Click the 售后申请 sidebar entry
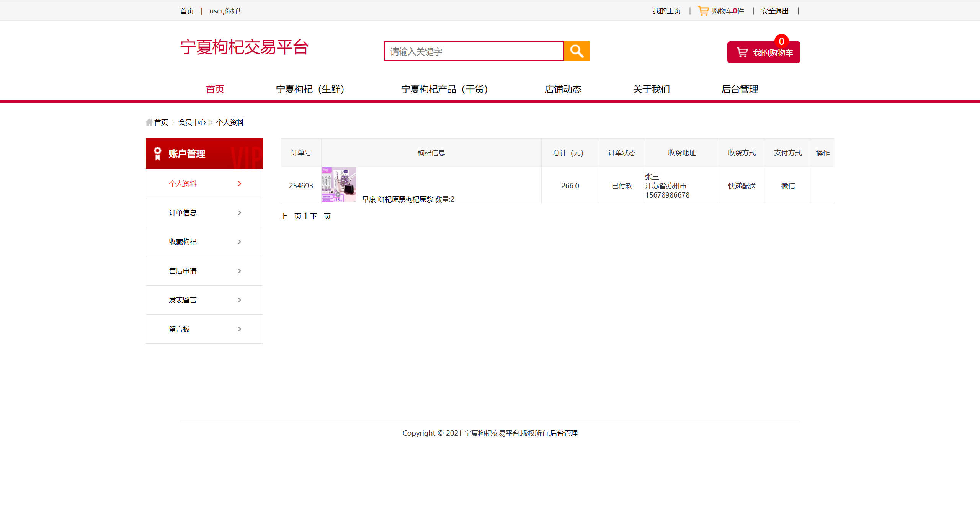Image resolution: width=980 pixels, height=526 pixels. pos(183,271)
